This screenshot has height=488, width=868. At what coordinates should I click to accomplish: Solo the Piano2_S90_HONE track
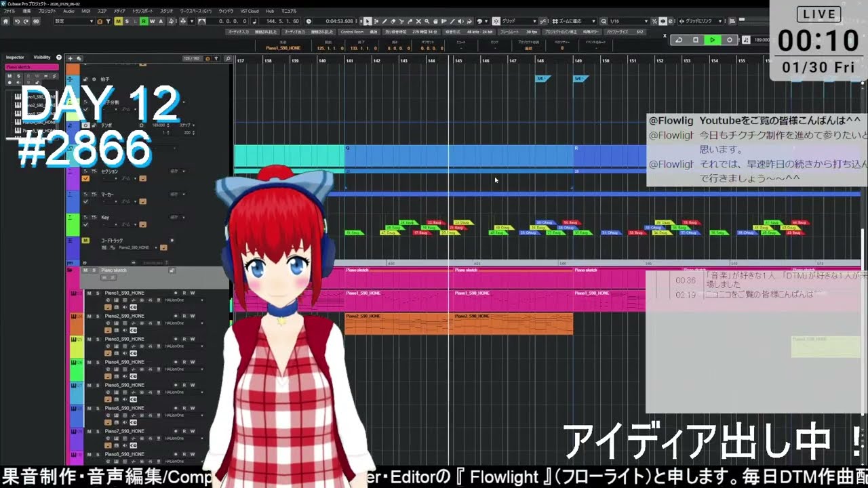98,316
